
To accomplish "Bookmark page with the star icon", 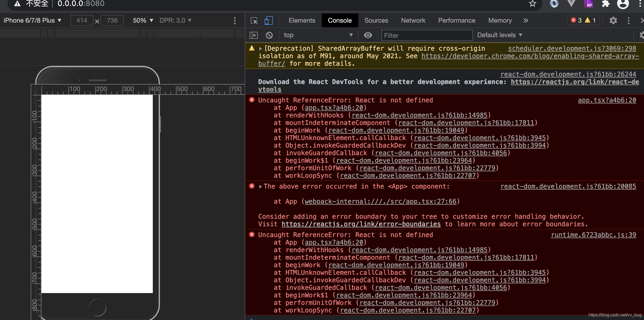I will coord(532,4).
